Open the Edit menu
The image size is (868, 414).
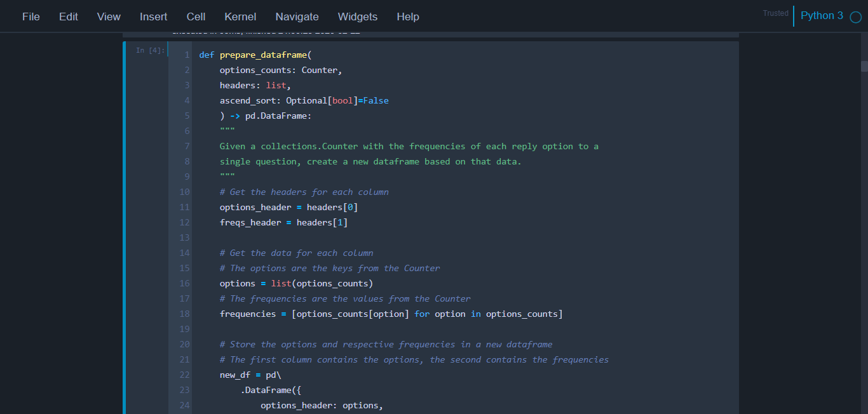point(68,17)
